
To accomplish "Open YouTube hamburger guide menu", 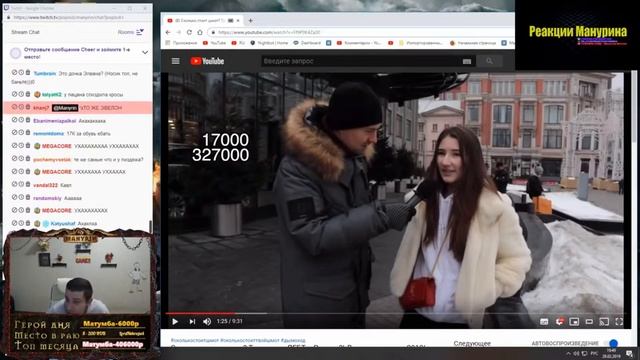I will coord(176,61).
